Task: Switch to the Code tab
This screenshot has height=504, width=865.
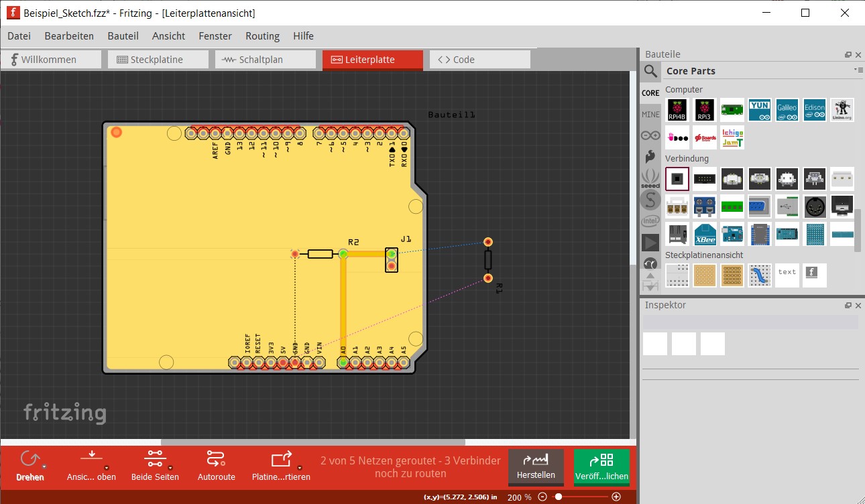Action: point(480,60)
